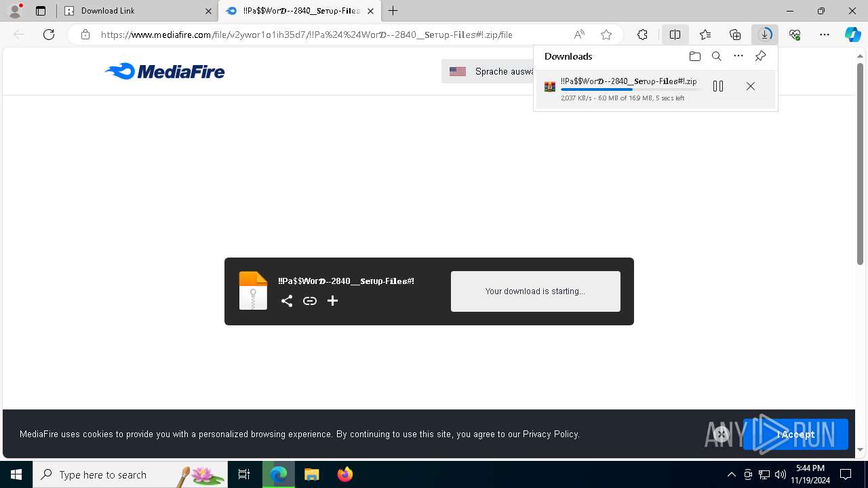Viewport: 868px width, 488px height.
Task: Launch Firefox from the taskbar
Action: [345, 474]
